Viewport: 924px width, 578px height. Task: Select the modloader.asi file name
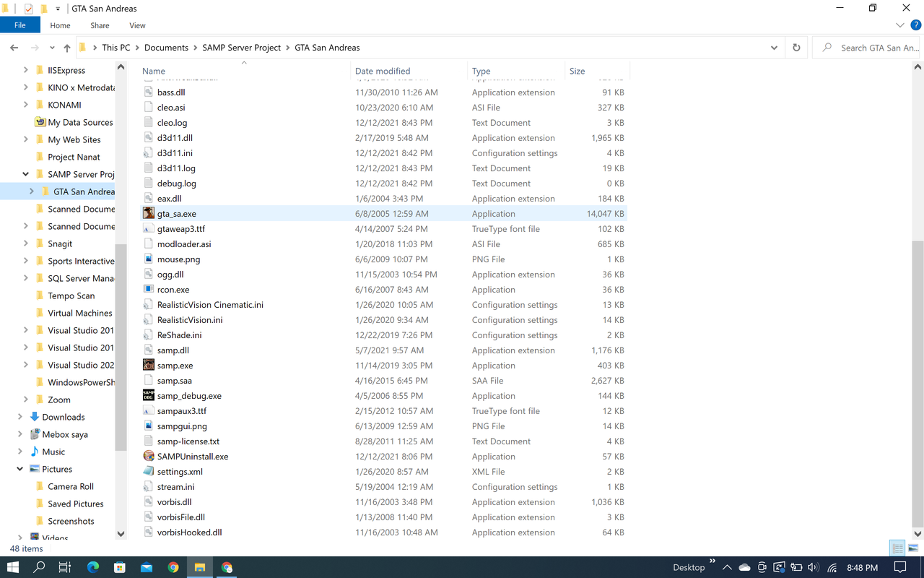(x=184, y=244)
